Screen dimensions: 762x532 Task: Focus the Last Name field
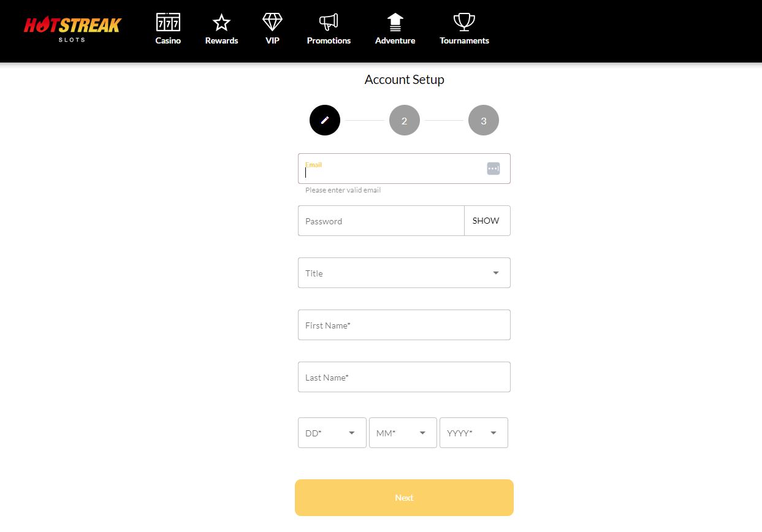point(404,377)
